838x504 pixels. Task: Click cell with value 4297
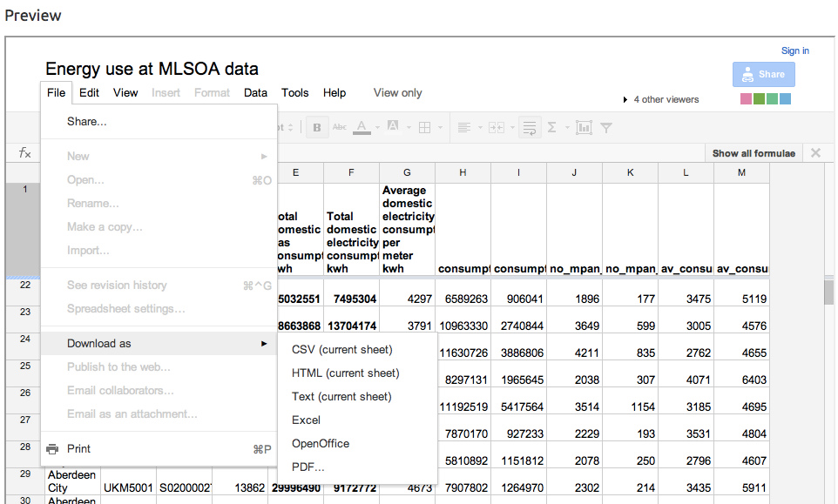[408, 292]
